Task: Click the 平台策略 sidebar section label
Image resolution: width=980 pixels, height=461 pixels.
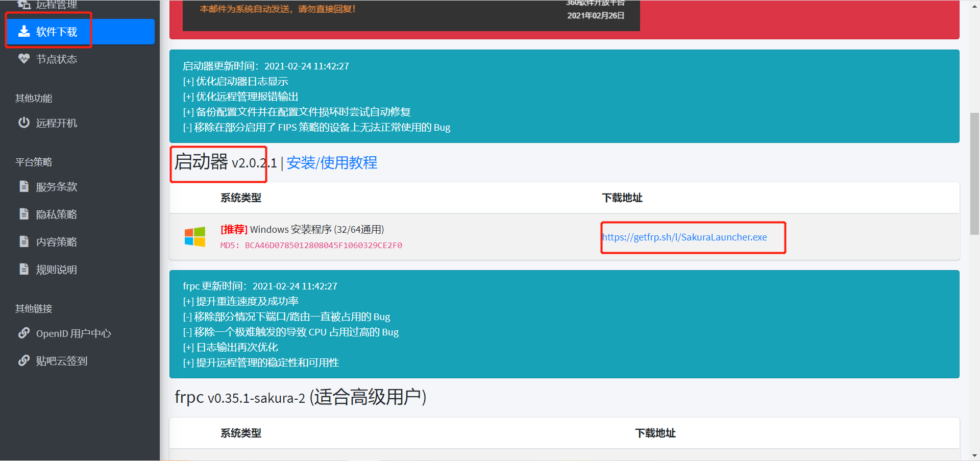Action: [34, 162]
